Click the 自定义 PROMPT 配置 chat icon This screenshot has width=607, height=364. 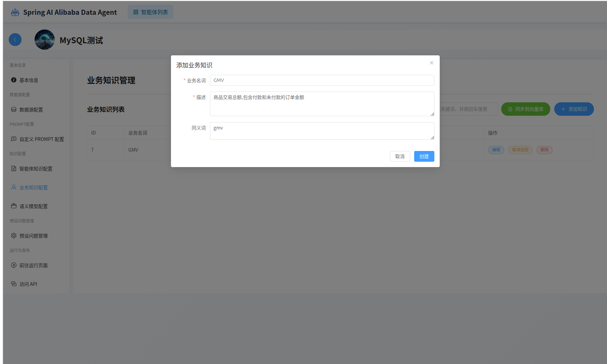pos(14,139)
